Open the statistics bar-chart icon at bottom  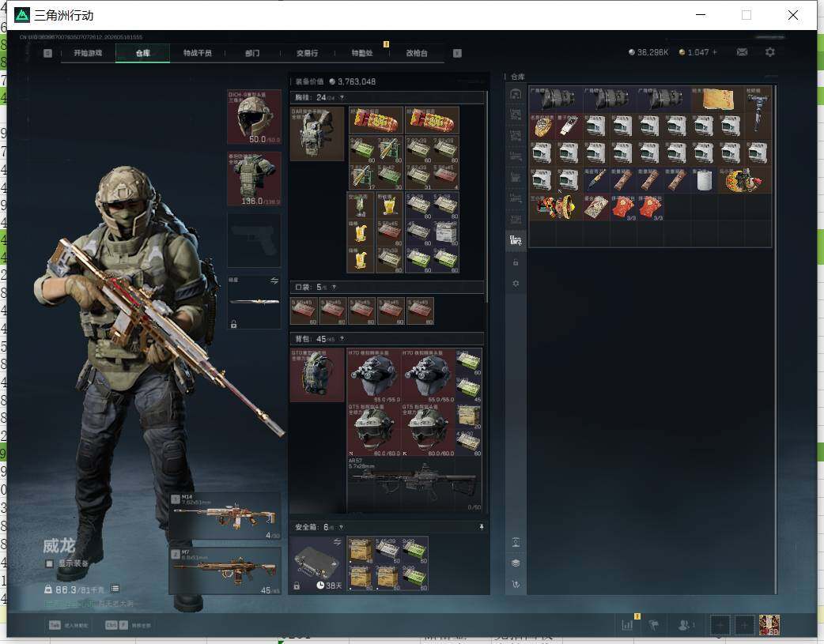click(627, 624)
